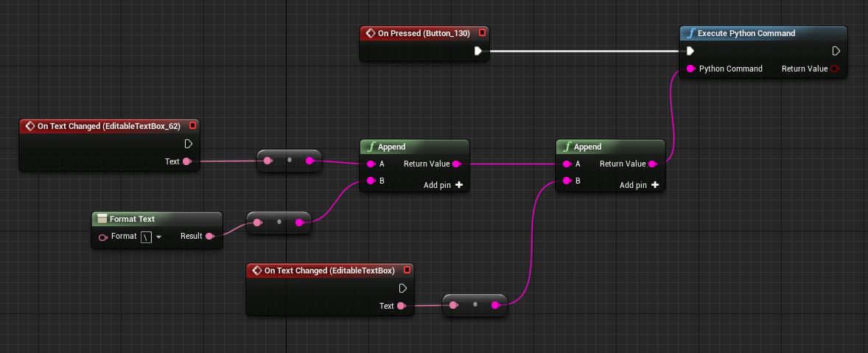This screenshot has height=353, width=868.
Task: Click pin B on the right Append node
Action: pos(567,181)
